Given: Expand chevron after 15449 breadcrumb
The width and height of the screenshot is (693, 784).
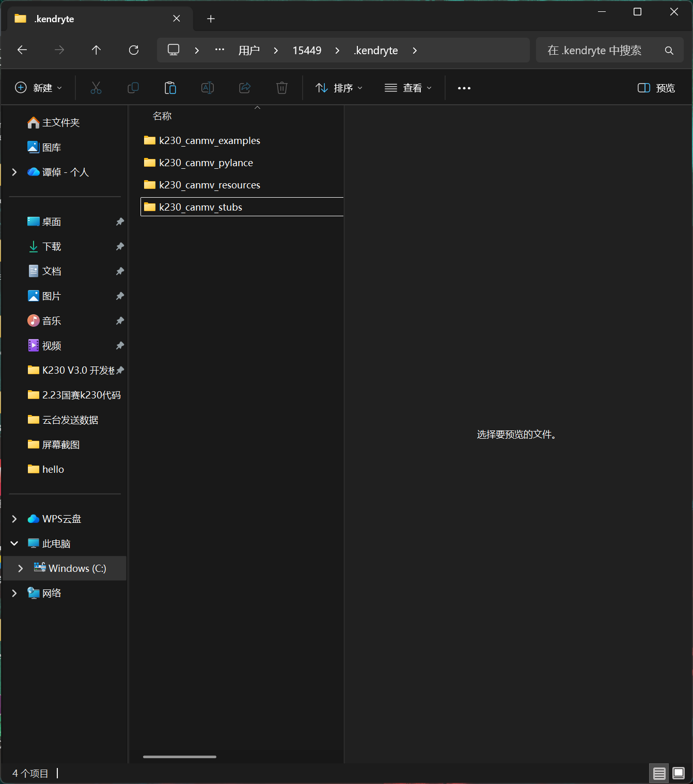Looking at the screenshot, I should click(x=337, y=51).
